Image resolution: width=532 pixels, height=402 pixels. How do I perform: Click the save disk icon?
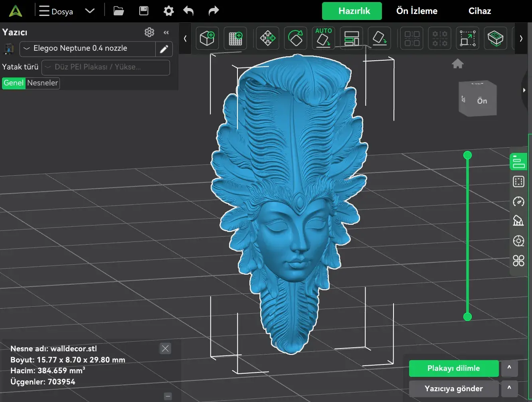pos(144,11)
